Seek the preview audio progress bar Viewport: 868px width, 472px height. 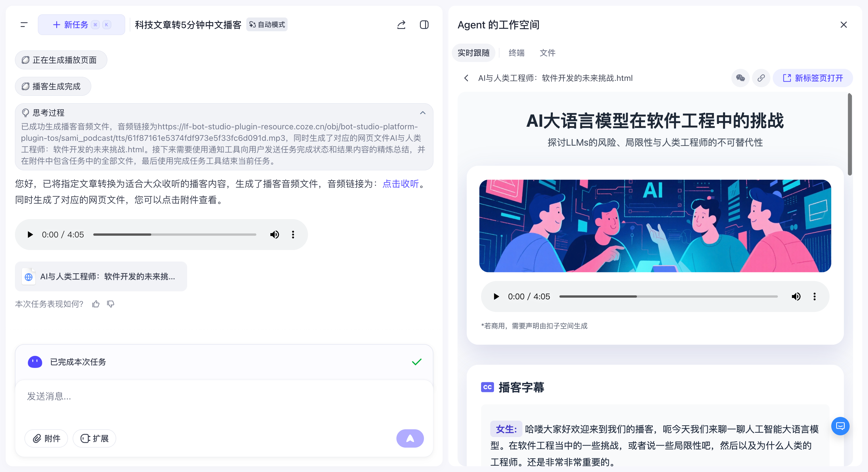[x=668, y=297]
